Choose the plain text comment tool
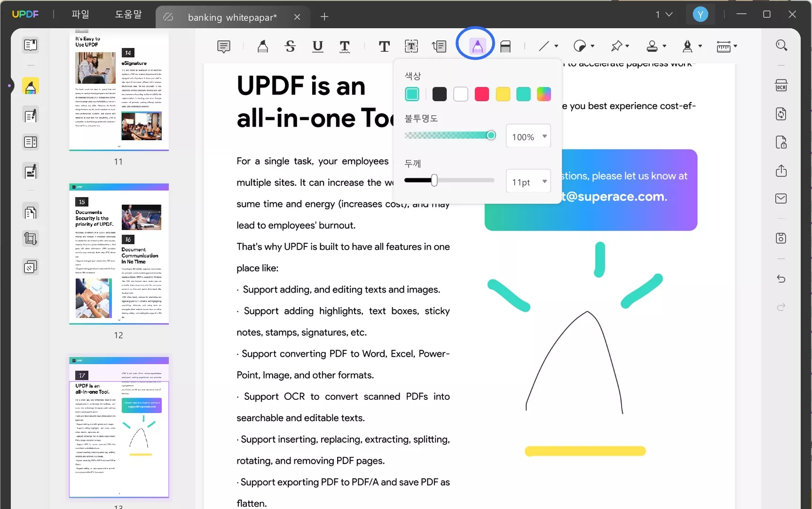The image size is (812, 509). coord(384,46)
